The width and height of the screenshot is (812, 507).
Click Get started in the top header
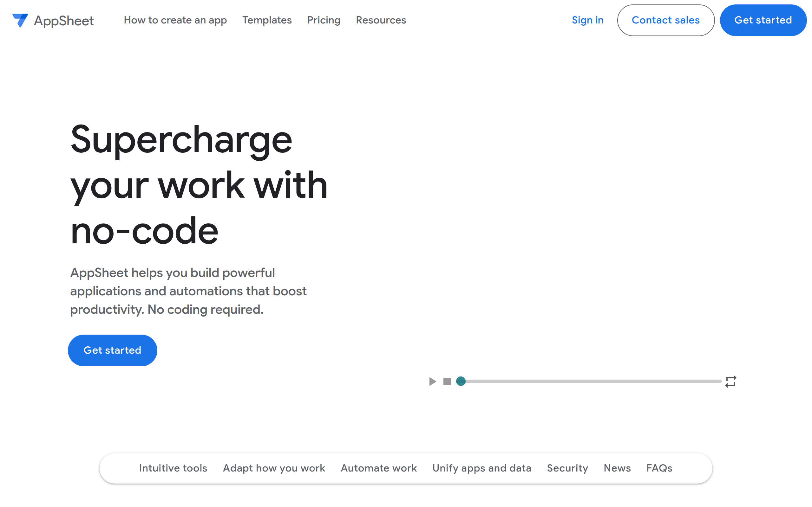(763, 20)
